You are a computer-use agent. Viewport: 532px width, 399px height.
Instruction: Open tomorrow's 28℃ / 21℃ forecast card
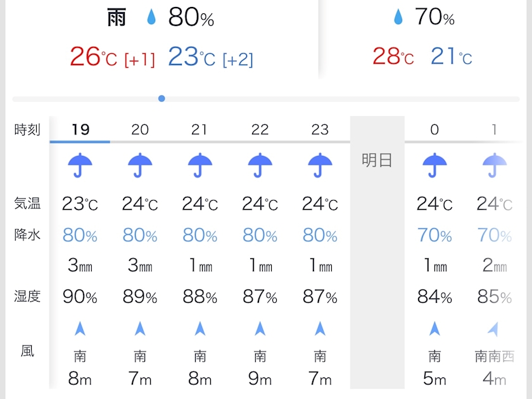click(x=422, y=38)
